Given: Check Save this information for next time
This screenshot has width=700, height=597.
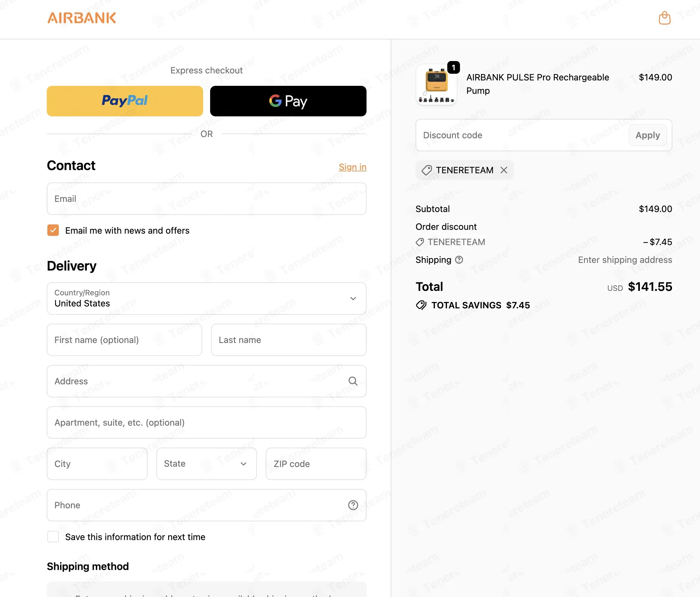Looking at the screenshot, I should pyautogui.click(x=53, y=537).
